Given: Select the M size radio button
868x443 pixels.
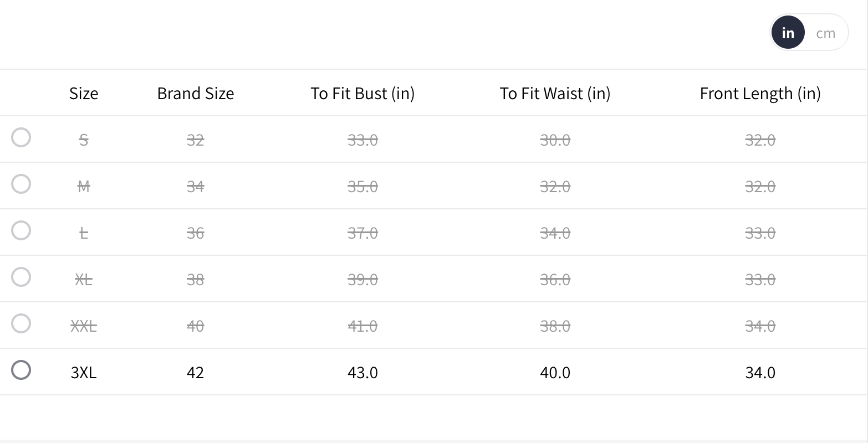Looking at the screenshot, I should point(21,184).
